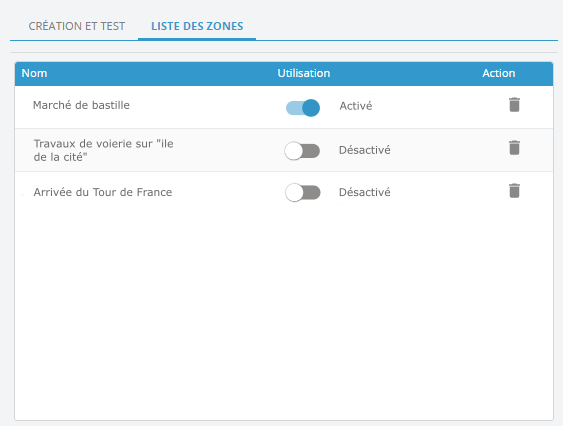Click the Nom column header
Viewport: 563px width, 426px height.
34,73
